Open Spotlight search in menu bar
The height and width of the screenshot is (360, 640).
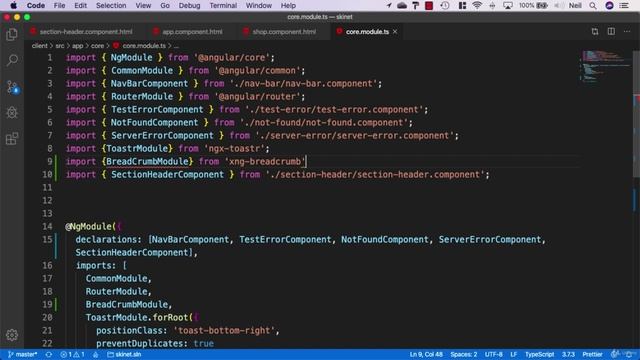tap(593, 5)
